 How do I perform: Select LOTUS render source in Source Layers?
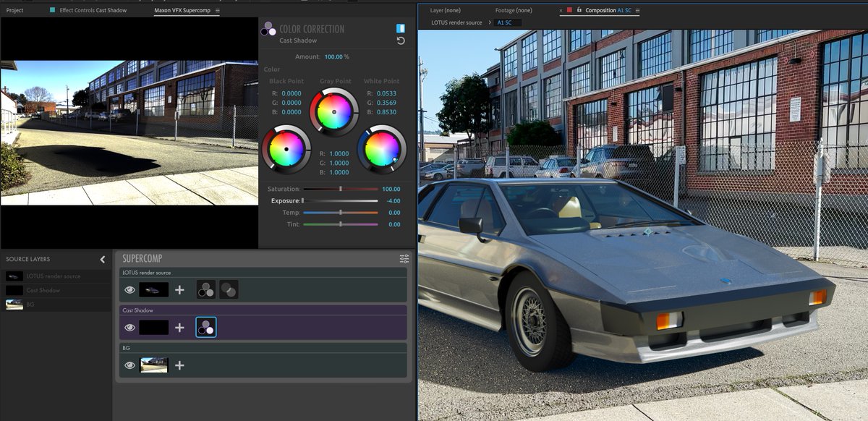click(x=56, y=276)
